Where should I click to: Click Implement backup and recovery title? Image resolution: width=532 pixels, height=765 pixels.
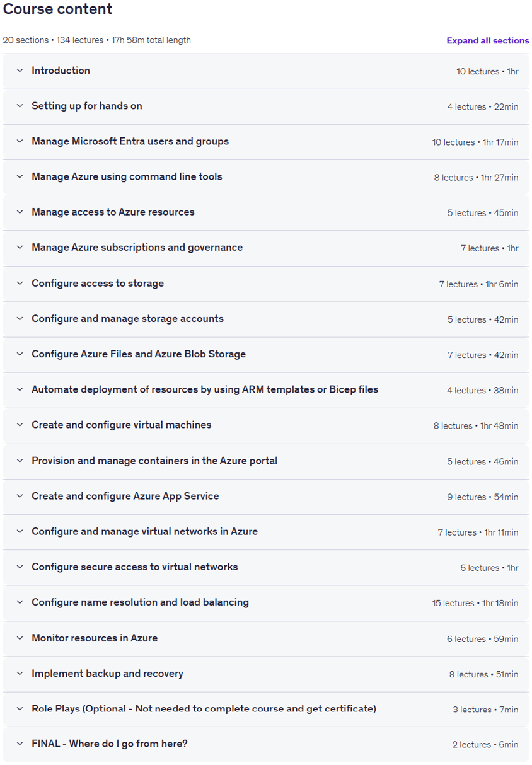click(x=107, y=674)
